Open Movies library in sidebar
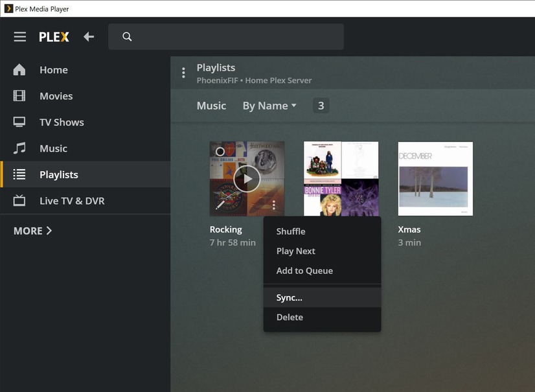 (x=85, y=96)
